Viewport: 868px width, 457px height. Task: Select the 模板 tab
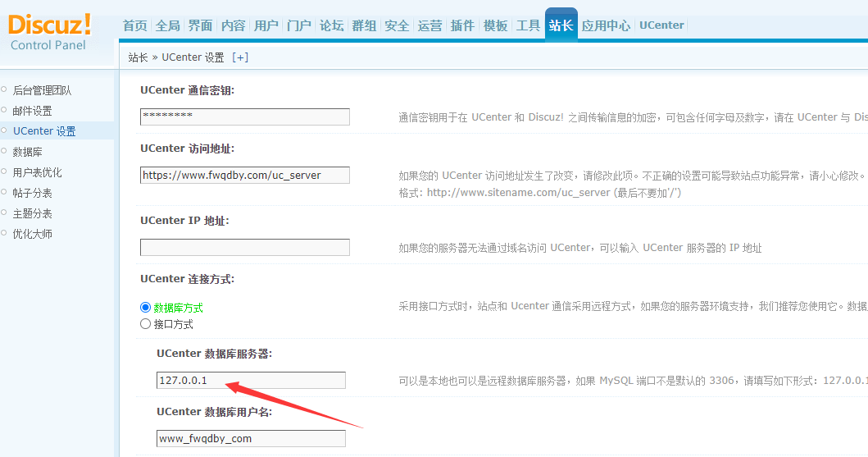click(x=495, y=25)
